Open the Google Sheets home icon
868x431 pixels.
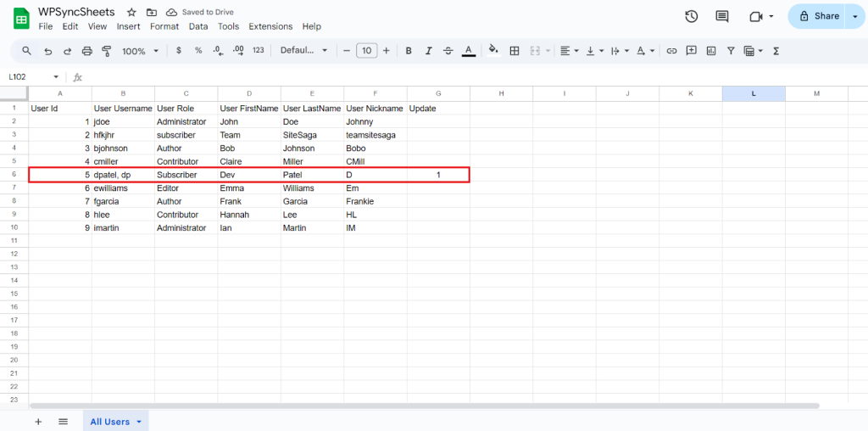click(x=21, y=20)
